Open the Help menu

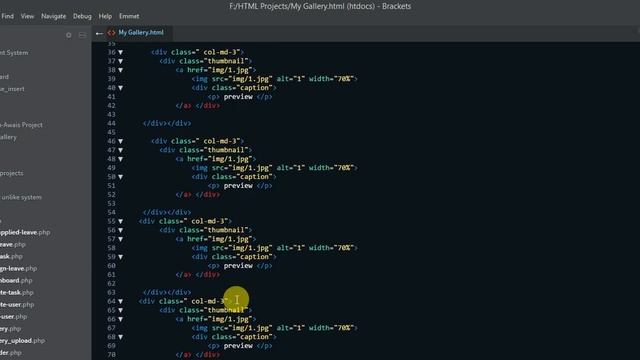pyautogui.click(x=105, y=16)
